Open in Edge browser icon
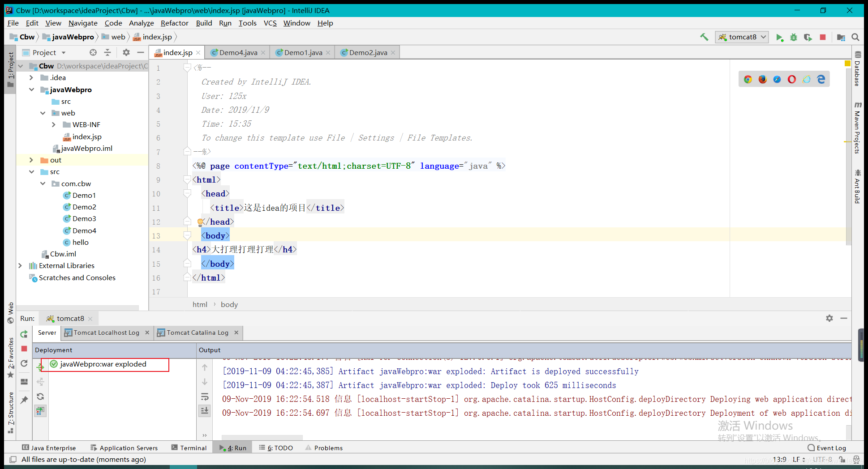Screen dimensions: 868x469 [x=821, y=79]
